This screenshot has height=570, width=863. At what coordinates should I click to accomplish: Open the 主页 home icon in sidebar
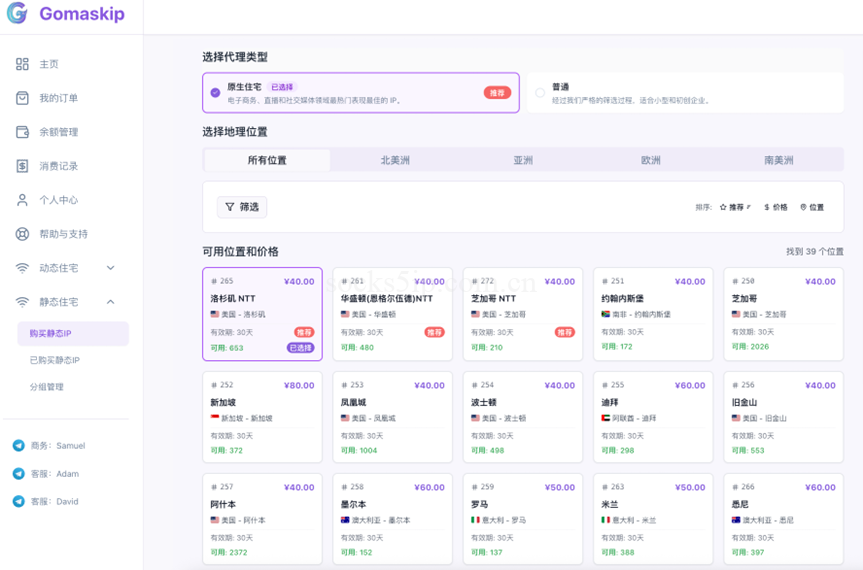point(22,64)
